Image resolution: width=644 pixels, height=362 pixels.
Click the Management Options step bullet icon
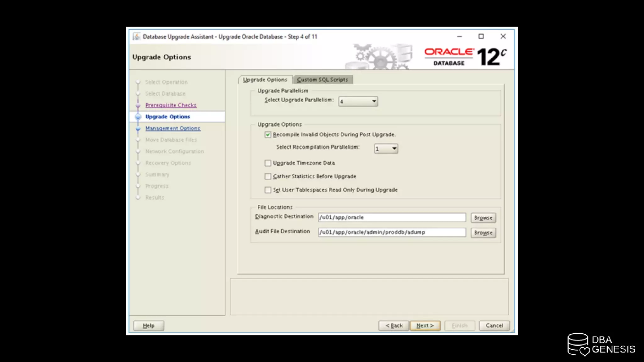[138, 128]
